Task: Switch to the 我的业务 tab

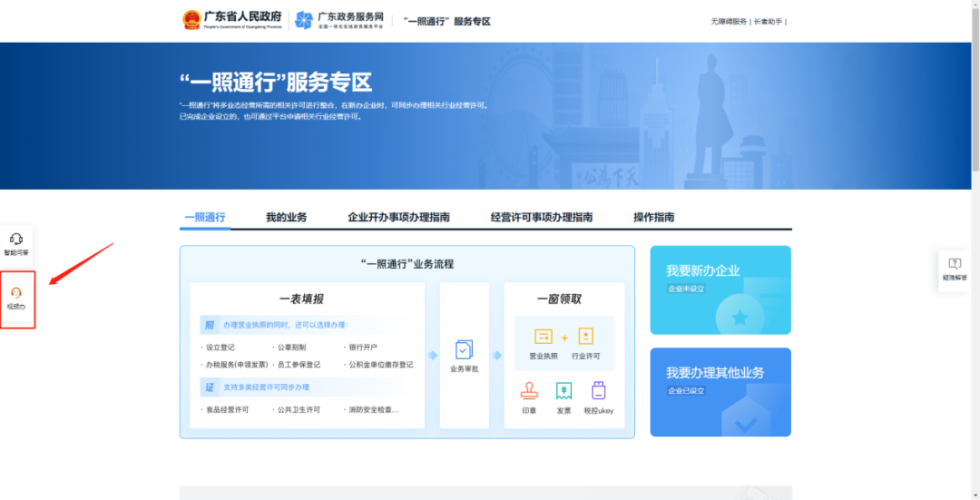Action: click(286, 218)
